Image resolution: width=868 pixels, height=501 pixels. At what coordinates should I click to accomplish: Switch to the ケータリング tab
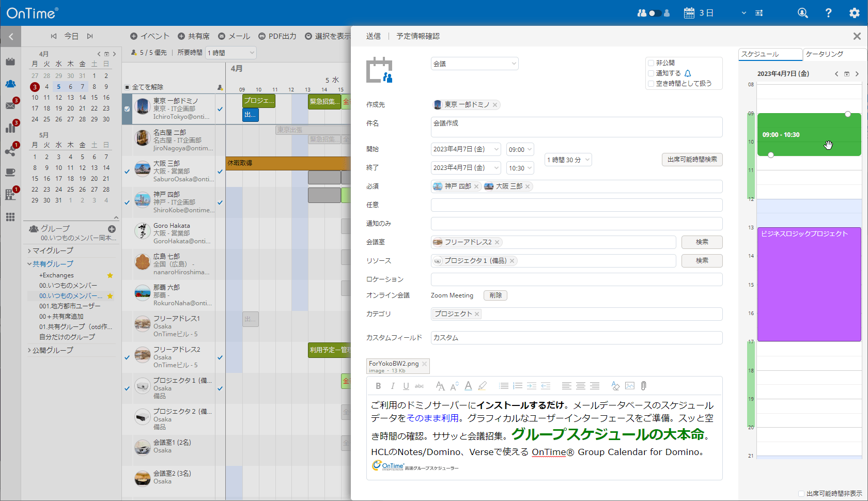[x=834, y=54]
